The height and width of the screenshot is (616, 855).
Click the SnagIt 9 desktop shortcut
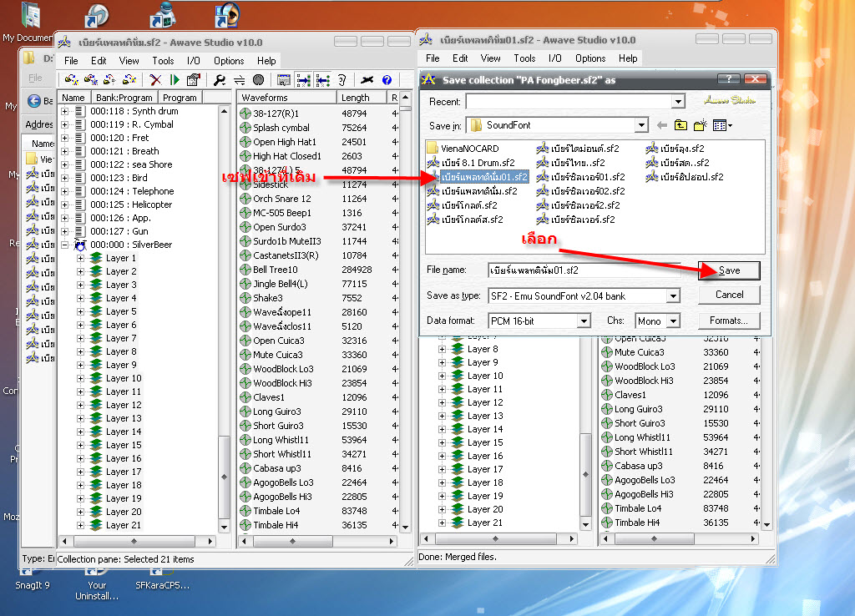(32, 578)
